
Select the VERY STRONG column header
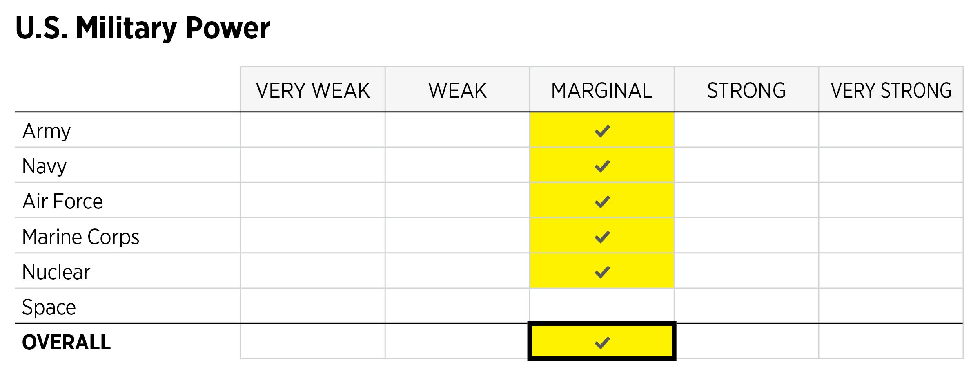(891, 90)
